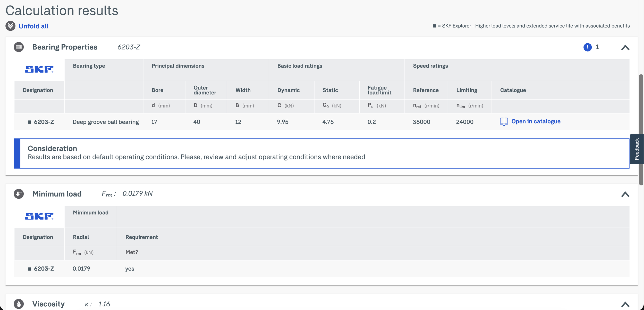Collapse the Bearing Properties section chevron
The height and width of the screenshot is (310, 644).
click(x=625, y=47)
